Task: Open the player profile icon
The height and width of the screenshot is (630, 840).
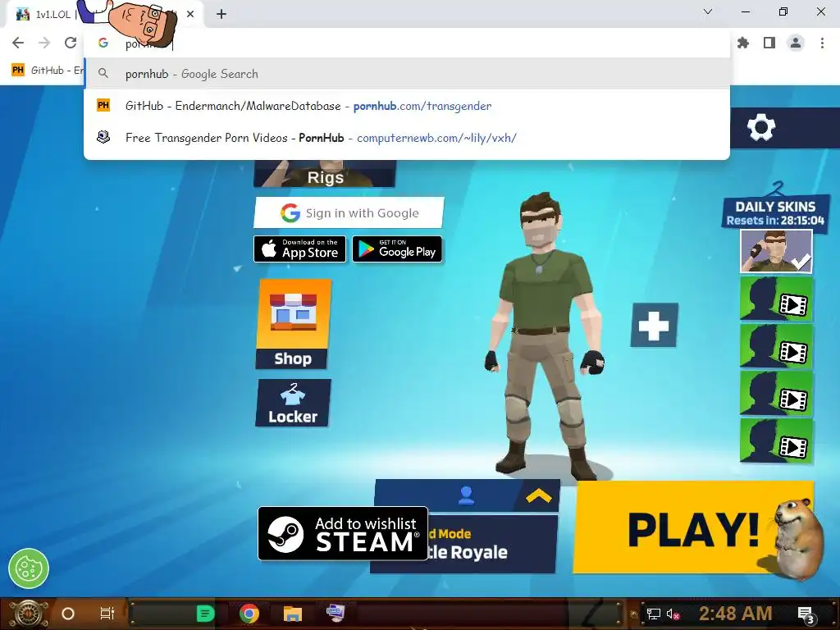Action: coord(466,495)
